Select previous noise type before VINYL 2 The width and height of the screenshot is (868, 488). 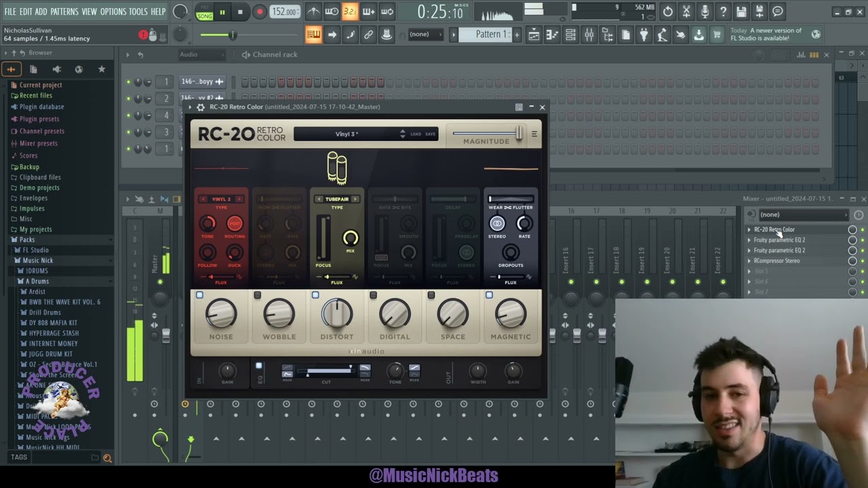[x=203, y=199]
